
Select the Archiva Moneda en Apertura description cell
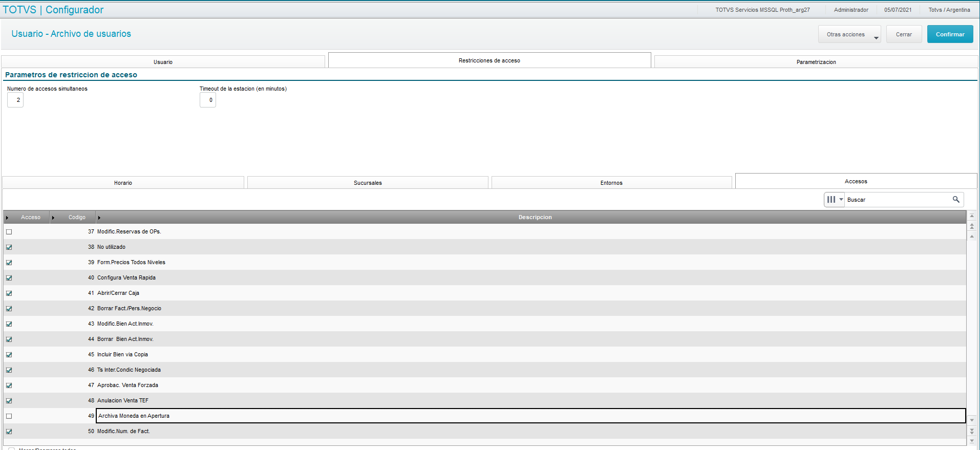pyautogui.click(x=531, y=416)
